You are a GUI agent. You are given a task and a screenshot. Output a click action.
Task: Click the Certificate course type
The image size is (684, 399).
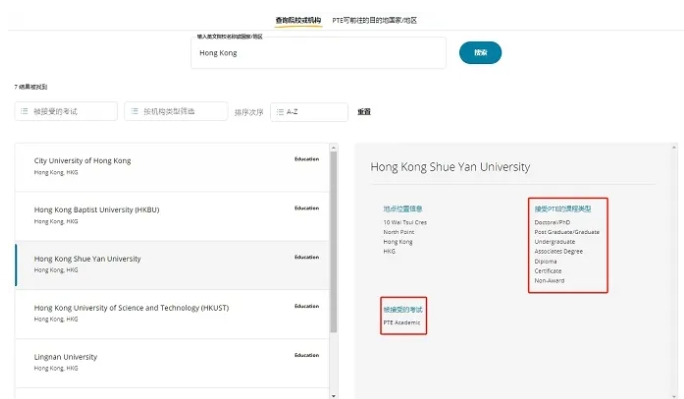(x=548, y=271)
